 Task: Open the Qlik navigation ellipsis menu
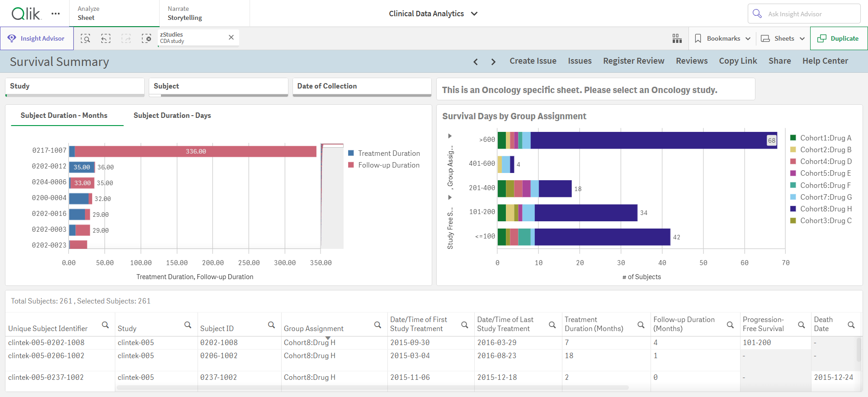tap(56, 14)
